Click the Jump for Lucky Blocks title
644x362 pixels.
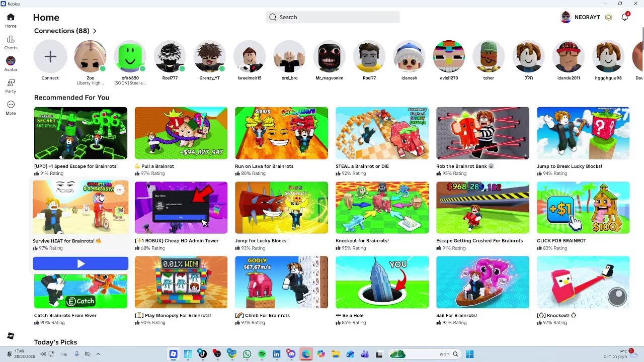click(261, 241)
